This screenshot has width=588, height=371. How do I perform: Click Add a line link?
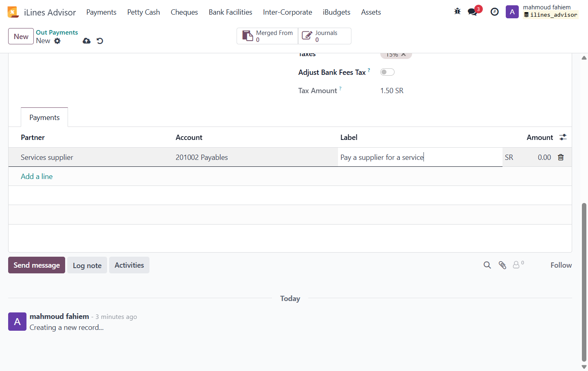tap(37, 176)
